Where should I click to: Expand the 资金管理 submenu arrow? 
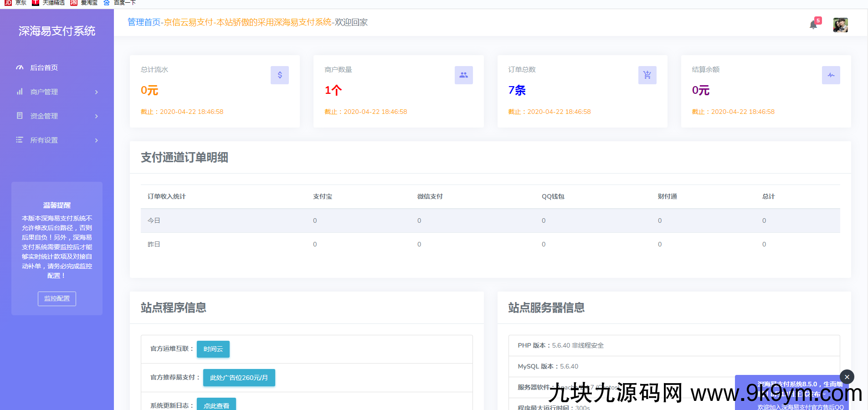tap(96, 116)
